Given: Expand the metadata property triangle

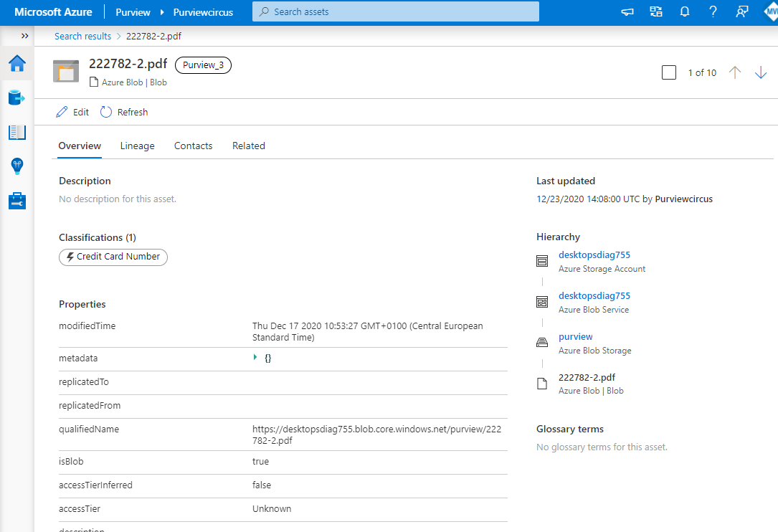Looking at the screenshot, I should (x=256, y=357).
